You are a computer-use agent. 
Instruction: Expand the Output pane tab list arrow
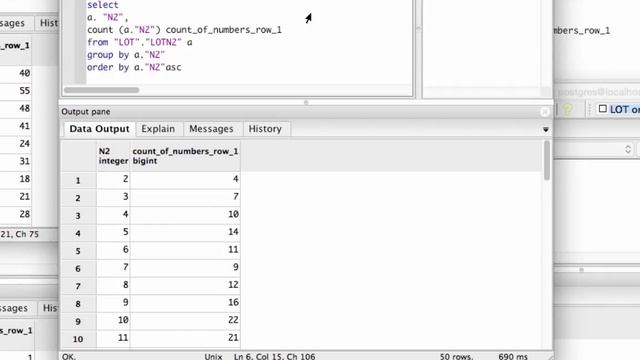tap(546, 130)
